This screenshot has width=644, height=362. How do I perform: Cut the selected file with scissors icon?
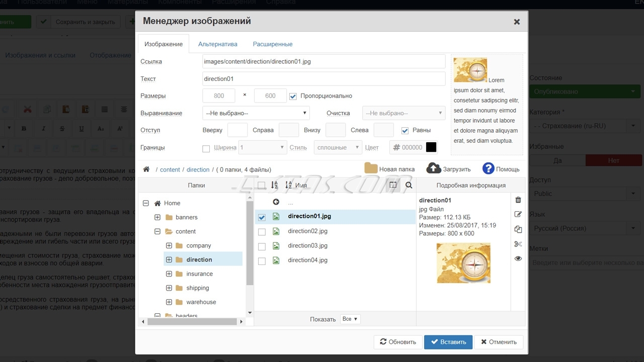(518, 244)
